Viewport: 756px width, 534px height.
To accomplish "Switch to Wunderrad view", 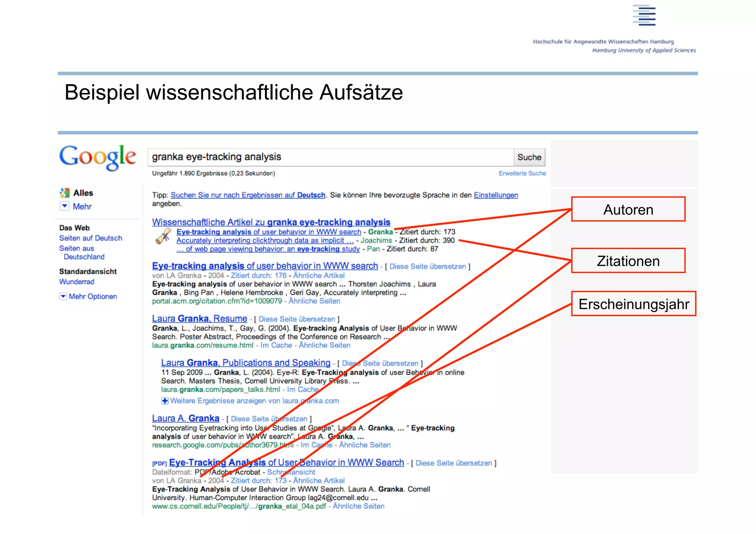I will (x=77, y=282).
